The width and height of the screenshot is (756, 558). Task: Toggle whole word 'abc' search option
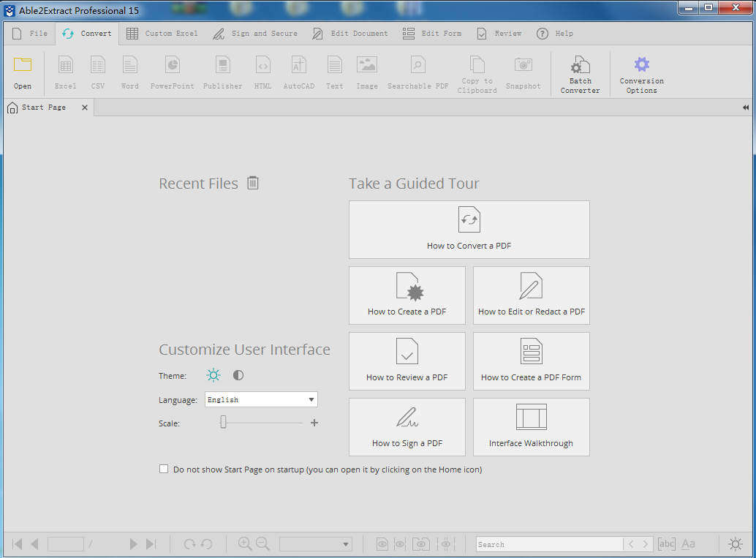point(666,544)
